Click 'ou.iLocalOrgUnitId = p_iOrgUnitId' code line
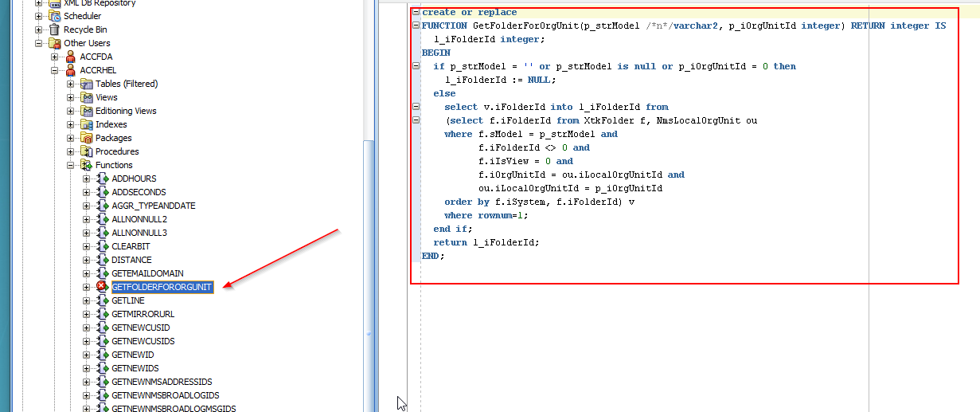Image resolution: width=980 pixels, height=412 pixels. [x=570, y=188]
